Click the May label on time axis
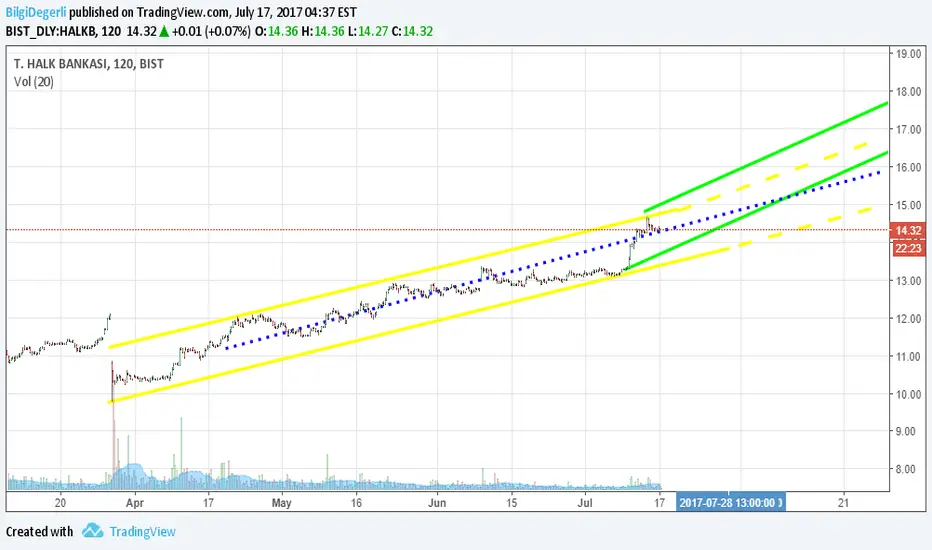 tap(282, 503)
